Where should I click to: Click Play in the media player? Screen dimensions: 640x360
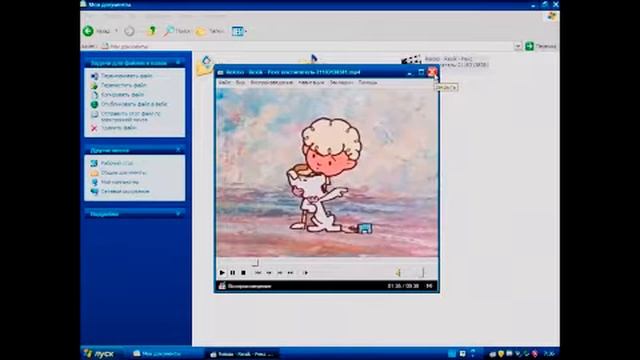(x=222, y=273)
